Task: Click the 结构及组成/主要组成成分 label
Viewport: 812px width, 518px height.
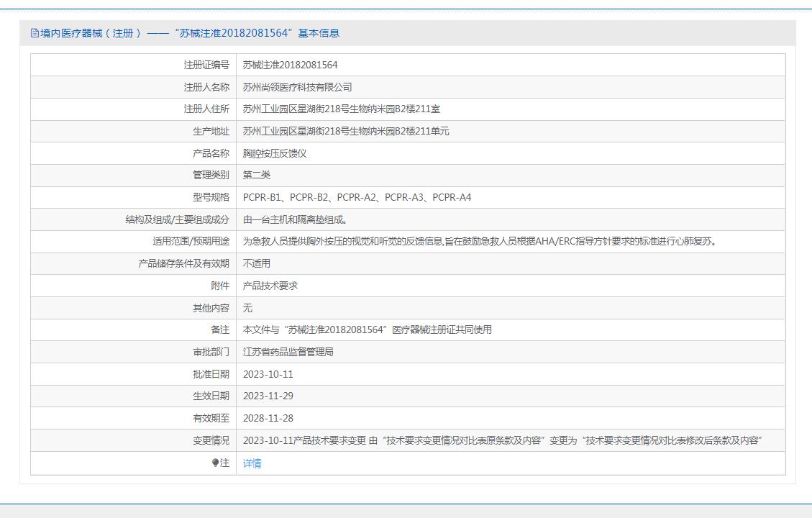Action: tap(177, 219)
